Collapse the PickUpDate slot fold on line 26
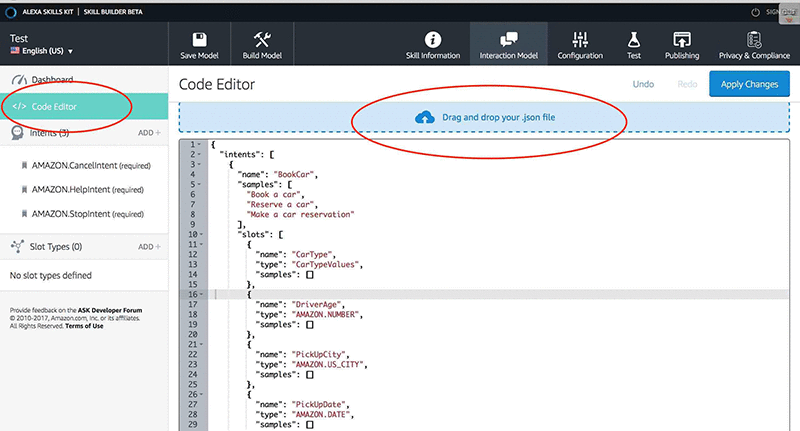The width and height of the screenshot is (800, 431). click(x=201, y=394)
